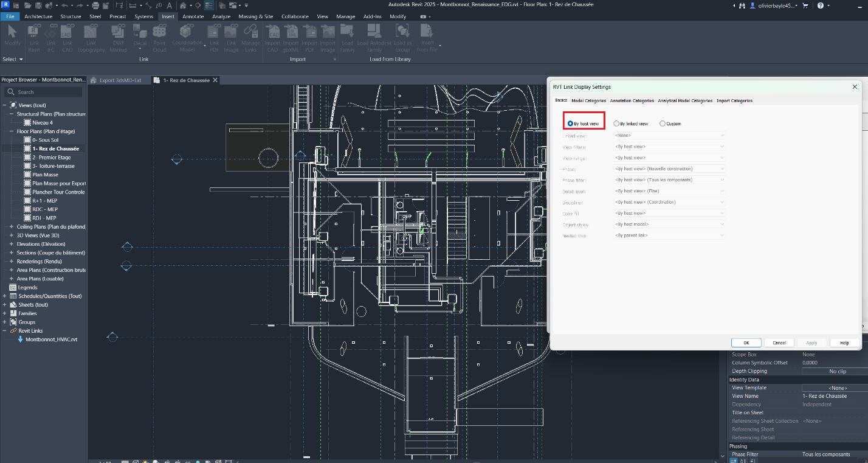Select the Load Family tool
This screenshot has height=463, width=868.
point(347,40)
